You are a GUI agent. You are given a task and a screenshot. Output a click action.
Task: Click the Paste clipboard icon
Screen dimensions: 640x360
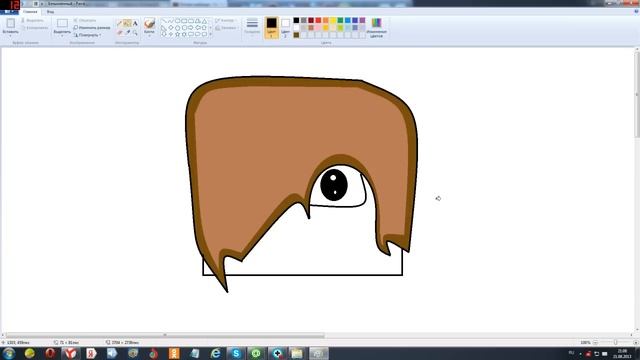(11, 23)
